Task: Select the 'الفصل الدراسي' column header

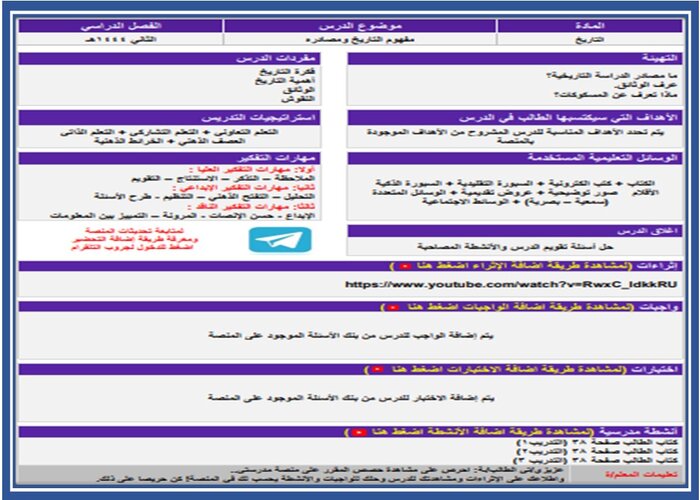Action: tap(121, 26)
